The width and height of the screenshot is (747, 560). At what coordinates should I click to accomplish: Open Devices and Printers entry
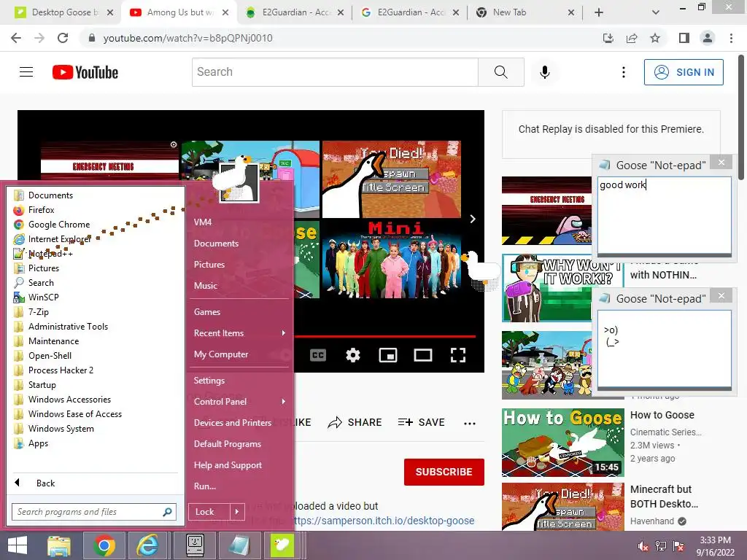pos(233,423)
